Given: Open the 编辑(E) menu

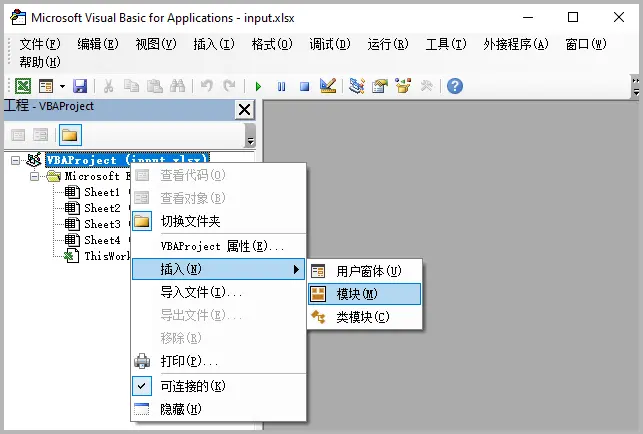Looking at the screenshot, I should 98,44.
